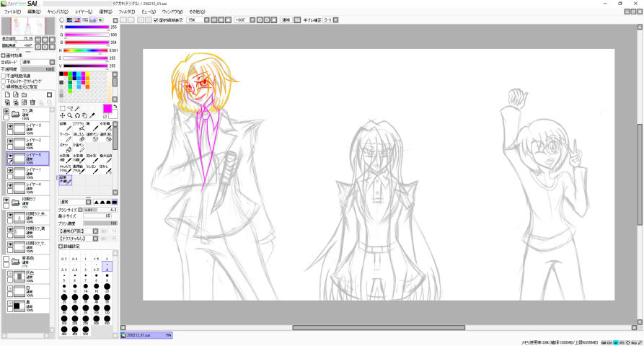The width and height of the screenshot is (644, 346).
Task: Click the toolbar zoom out minus button
Action: coord(214,20)
